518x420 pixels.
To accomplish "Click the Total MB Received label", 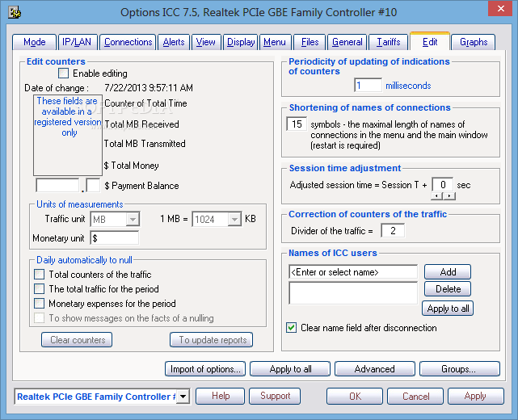I will pyautogui.click(x=141, y=124).
